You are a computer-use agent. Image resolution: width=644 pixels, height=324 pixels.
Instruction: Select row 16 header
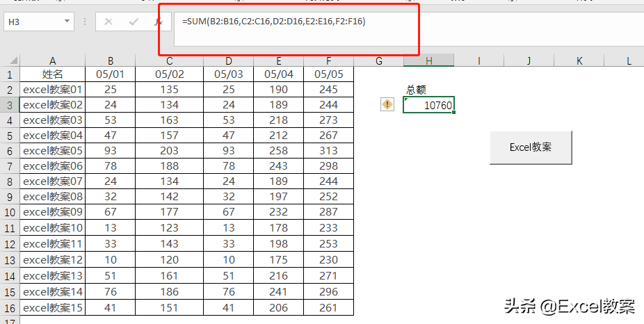point(10,308)
